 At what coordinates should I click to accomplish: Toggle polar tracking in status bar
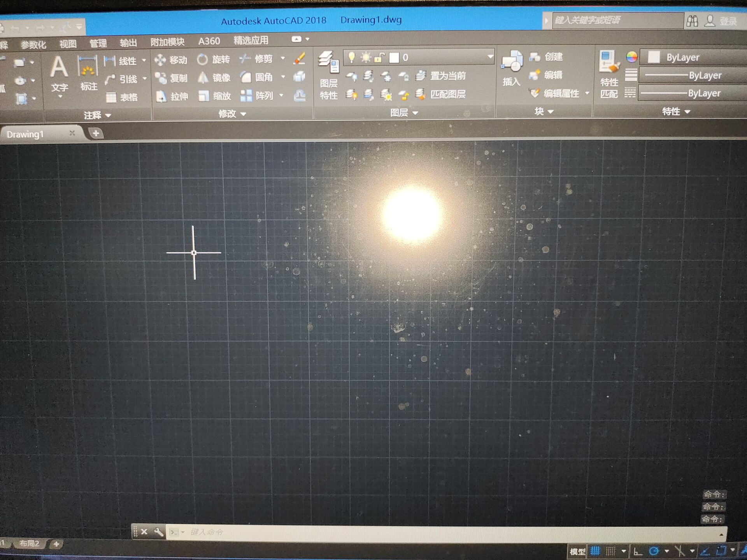(654, 551)
